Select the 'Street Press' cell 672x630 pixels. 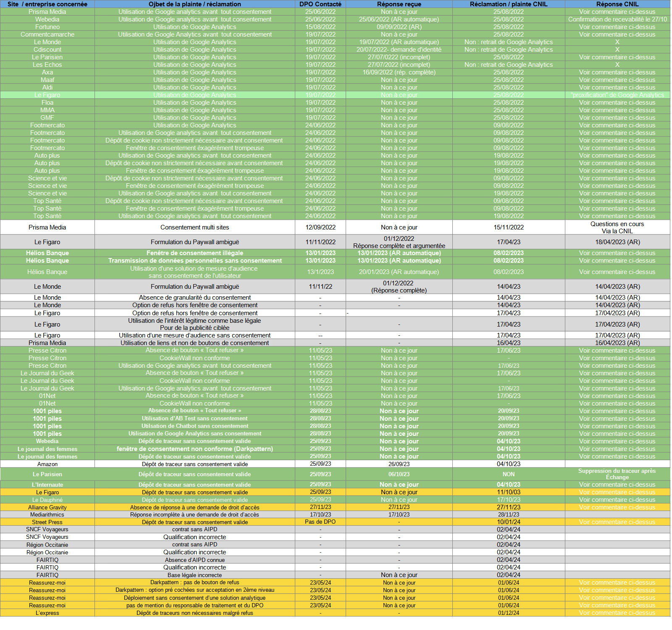pos(47,522)
